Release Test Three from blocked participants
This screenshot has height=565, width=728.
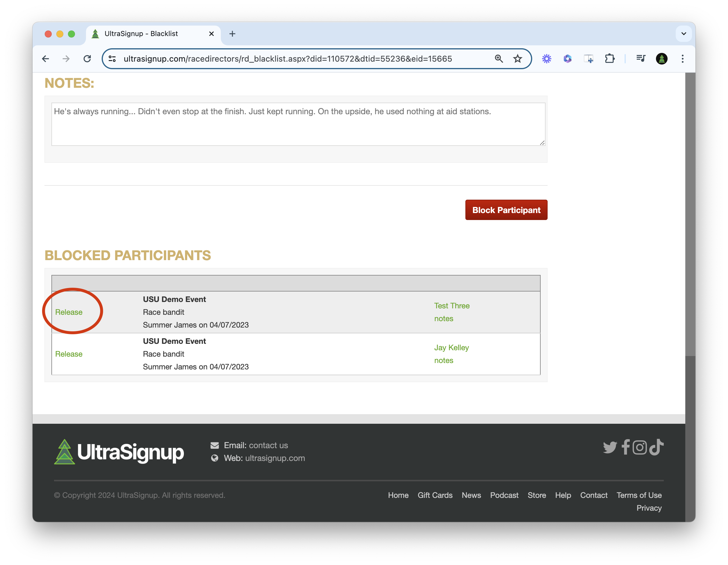(69, 312)
